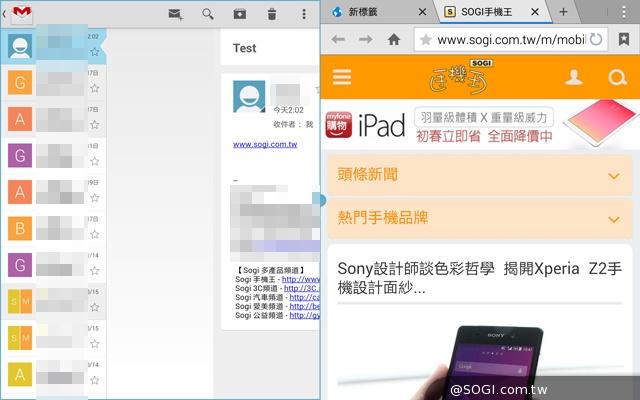640x400 pixels.
Task: Delete the Test email using trash icon
Action: pos(272,14)
